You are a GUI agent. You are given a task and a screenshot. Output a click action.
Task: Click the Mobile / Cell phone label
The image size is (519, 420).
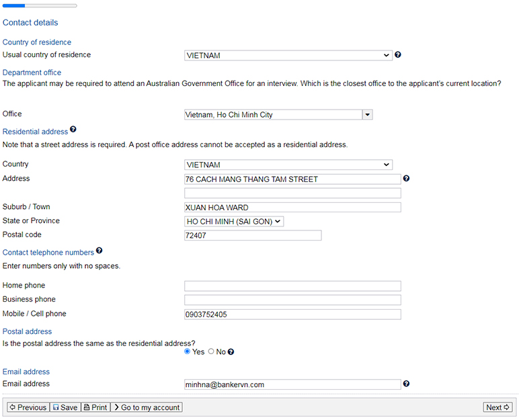tap(34, 313)
